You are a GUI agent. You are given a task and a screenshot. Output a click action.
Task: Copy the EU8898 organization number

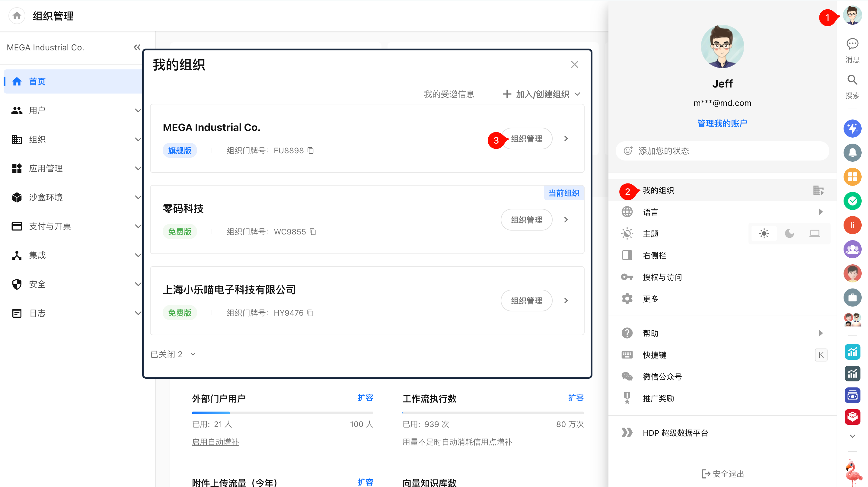311,151
